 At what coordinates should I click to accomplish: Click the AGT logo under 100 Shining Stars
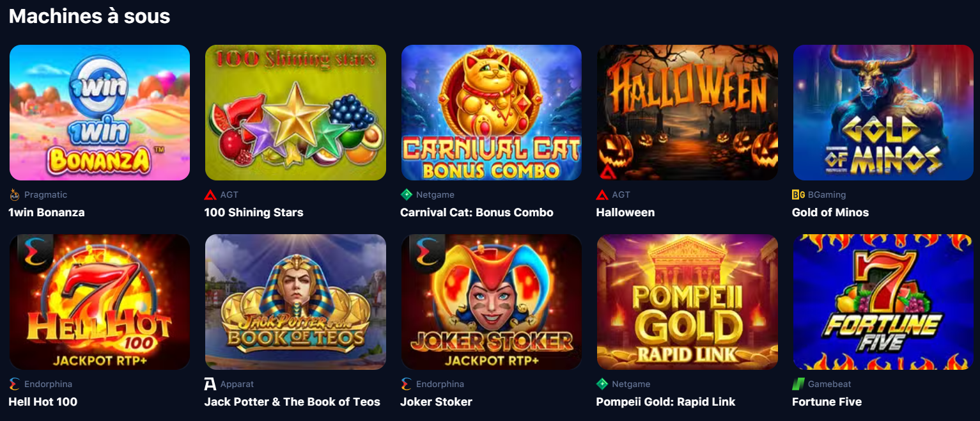[210, 195]
